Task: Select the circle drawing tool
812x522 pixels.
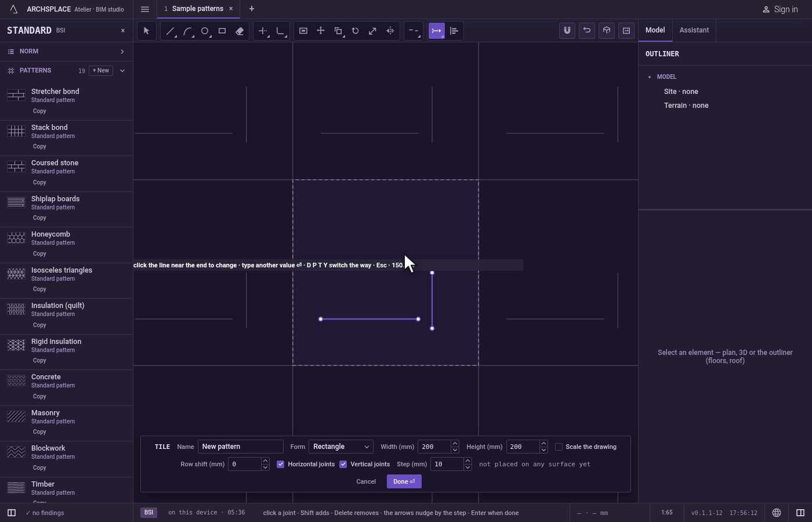Action: tap(205, 31)
